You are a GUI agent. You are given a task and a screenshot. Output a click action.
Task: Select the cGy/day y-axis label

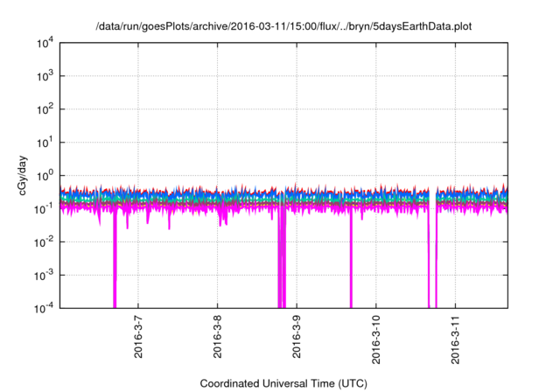point(23,175)
